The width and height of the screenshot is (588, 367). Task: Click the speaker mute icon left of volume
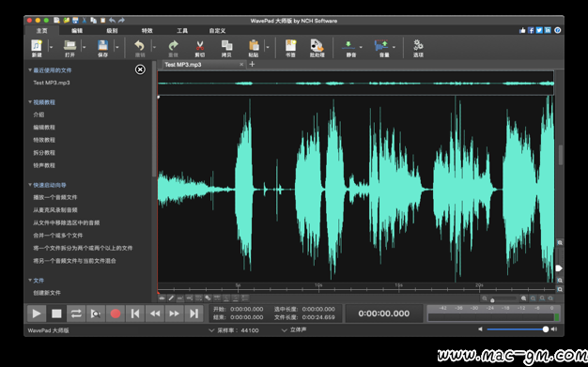pyautogui.click(x=480, y=329)
